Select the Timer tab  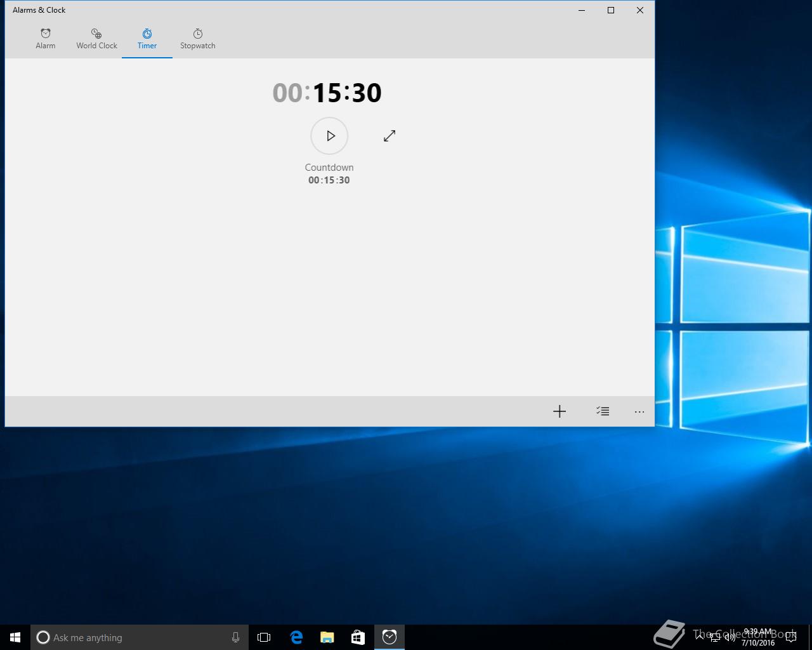coord(147,39)
